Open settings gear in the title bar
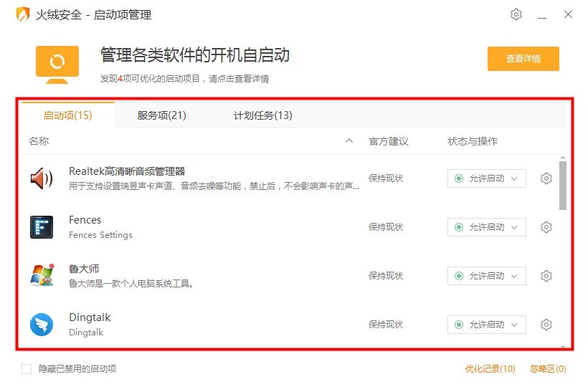 [516, 14]
